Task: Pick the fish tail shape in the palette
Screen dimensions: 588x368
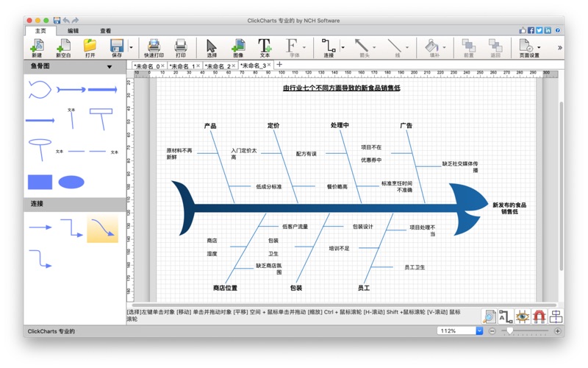Action: tap(40, 90)
